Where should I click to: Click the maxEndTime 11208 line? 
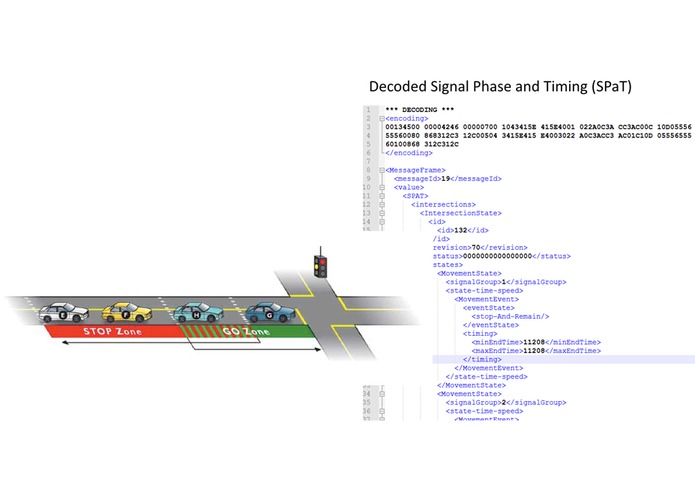pyautogui.click(x=536, y=351)
